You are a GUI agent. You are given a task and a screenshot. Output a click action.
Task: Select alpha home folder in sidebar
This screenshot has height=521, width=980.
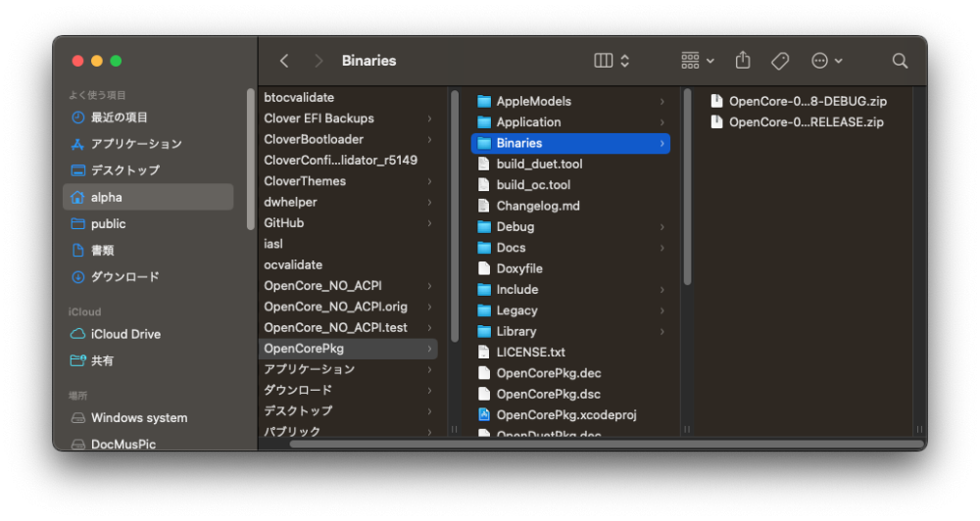(148, 198)
